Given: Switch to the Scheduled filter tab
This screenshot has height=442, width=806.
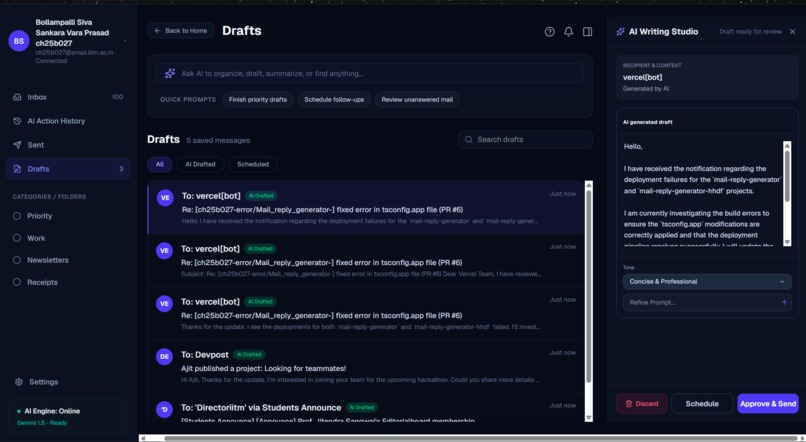Looking at the screenshot, I should pos(253,164).
